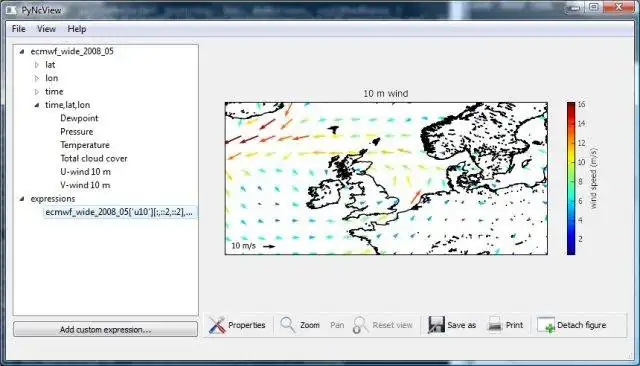This screenshot has width=640, height=366.
Task: Select the Pressure variable
Action: coord(77,132)
